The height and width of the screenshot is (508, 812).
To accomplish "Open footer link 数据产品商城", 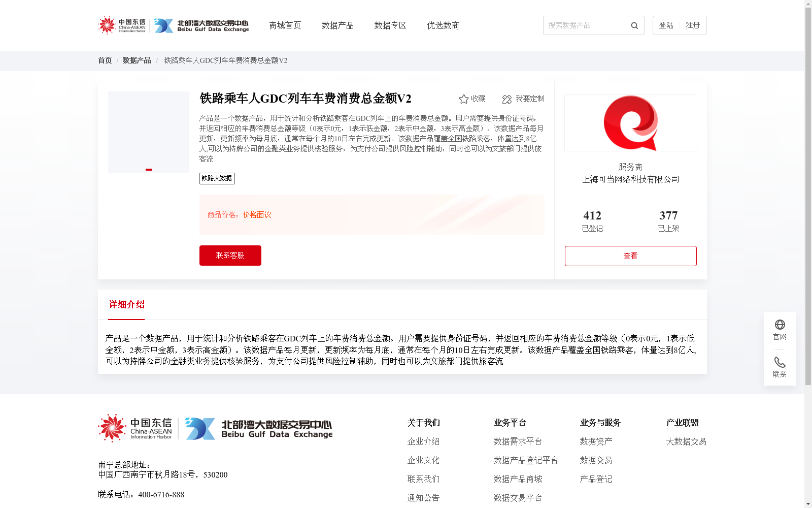I will pyautogui.click(x=518, y=479).
